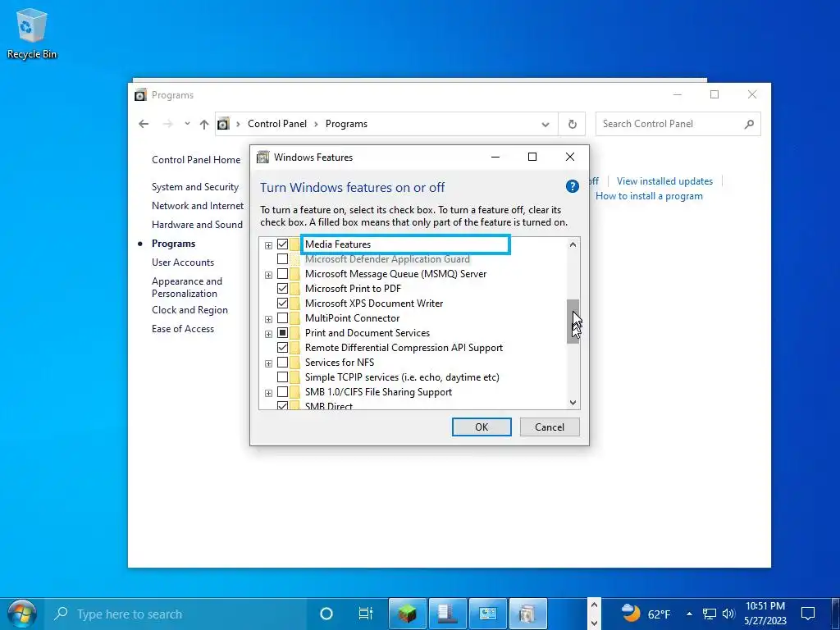Open User Accounts category
The height and width of the screenshot is (630, 840).
tap(183, 262)
